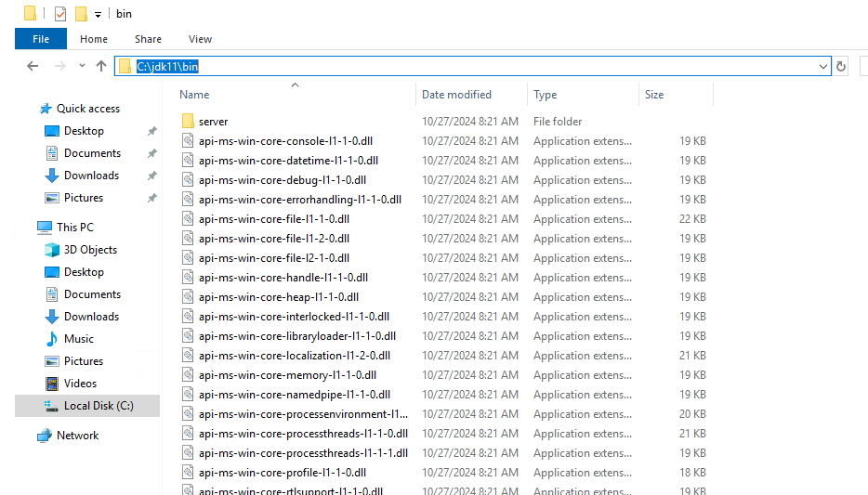Select api-ms-win-core-handle-l1-1-0.dll file icon
The image size is (868, 495).
[189, 278]
